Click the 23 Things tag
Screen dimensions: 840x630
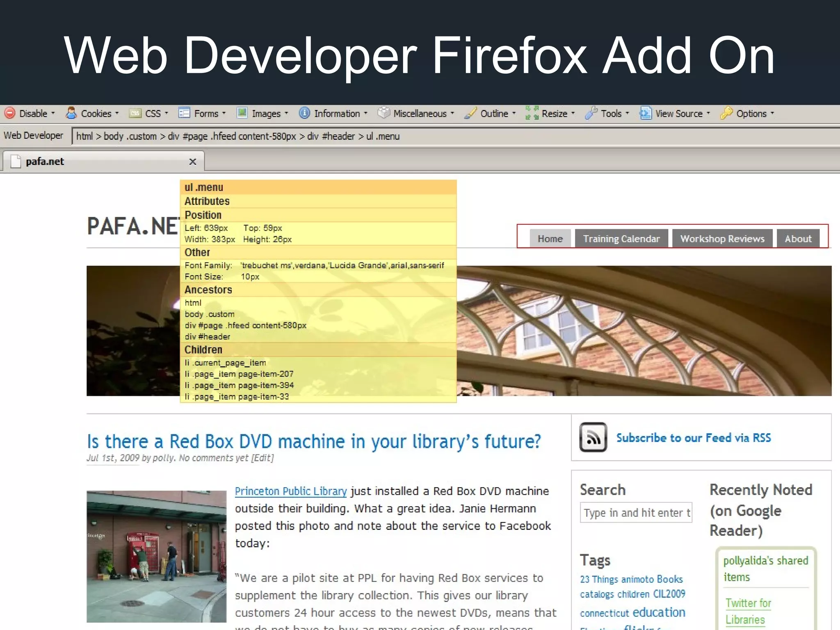tap(599, 579)
